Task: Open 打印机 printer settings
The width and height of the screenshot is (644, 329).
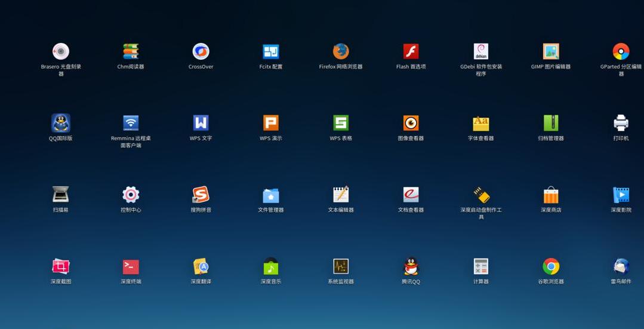Action: 621,123
